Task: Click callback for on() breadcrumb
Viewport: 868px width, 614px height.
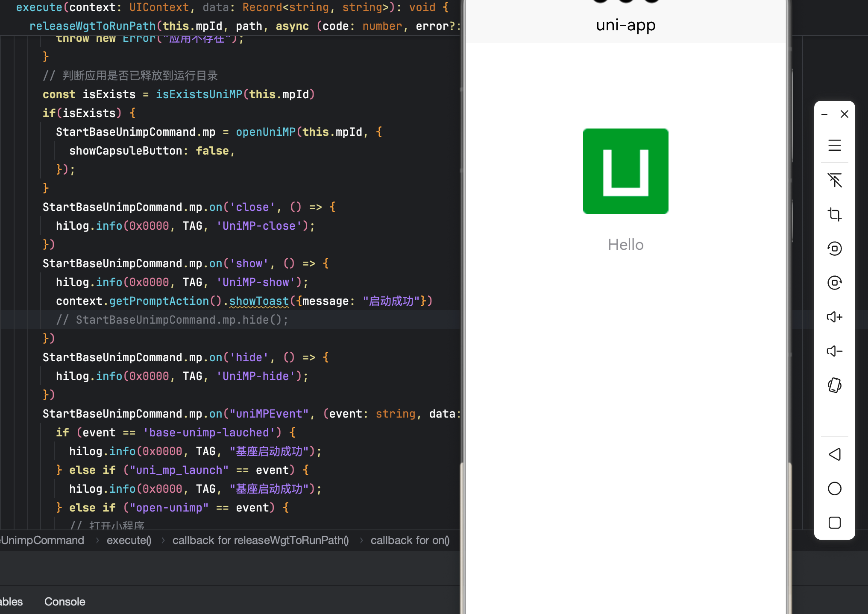Action: 410,541
